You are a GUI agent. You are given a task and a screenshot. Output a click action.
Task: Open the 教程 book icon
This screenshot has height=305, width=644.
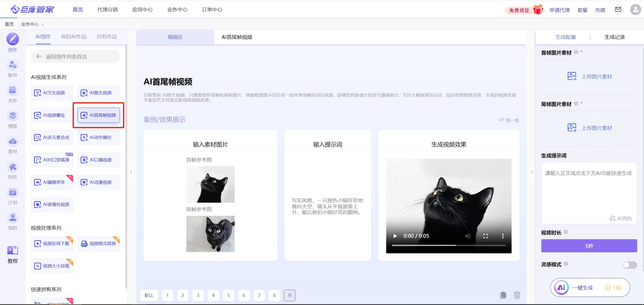coord(13,251)
